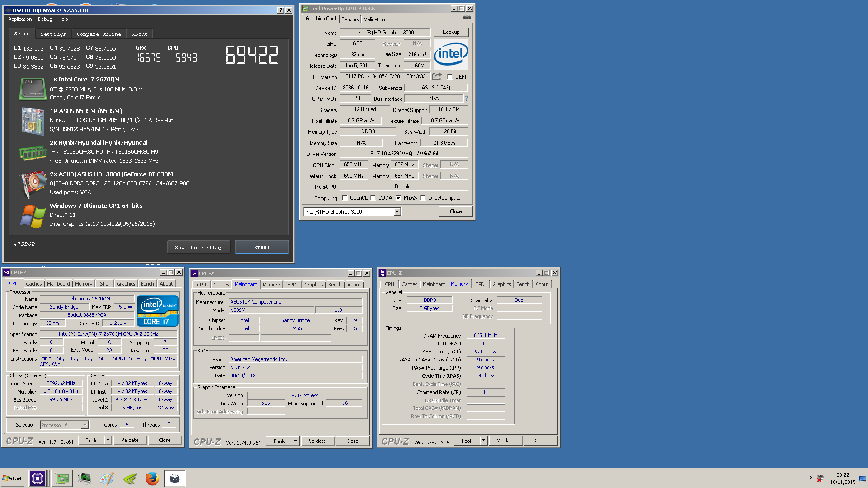Click the GPU-Z screenshot camera icon
Viewport: 868px width, 488px height.
(467, 18)
